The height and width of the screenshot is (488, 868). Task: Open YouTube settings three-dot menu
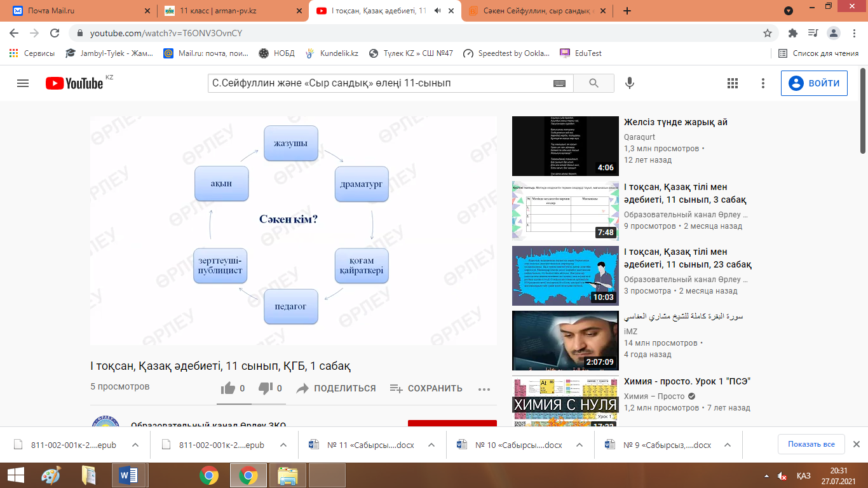tap(763, 83)
